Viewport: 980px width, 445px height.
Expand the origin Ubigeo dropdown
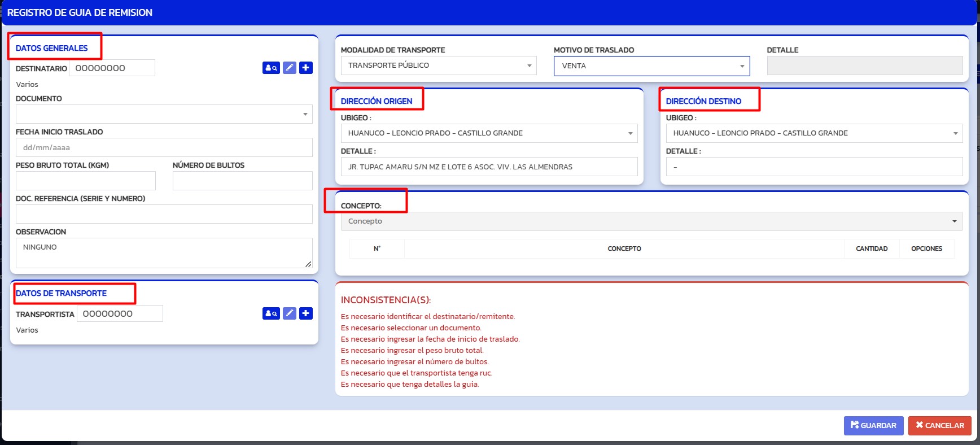(x=489, y=133)
